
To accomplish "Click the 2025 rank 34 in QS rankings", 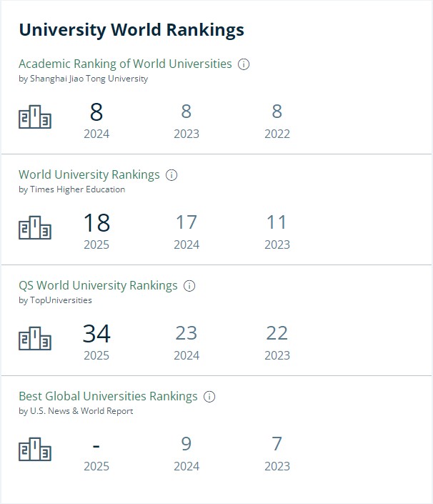I will coord(96,334).
